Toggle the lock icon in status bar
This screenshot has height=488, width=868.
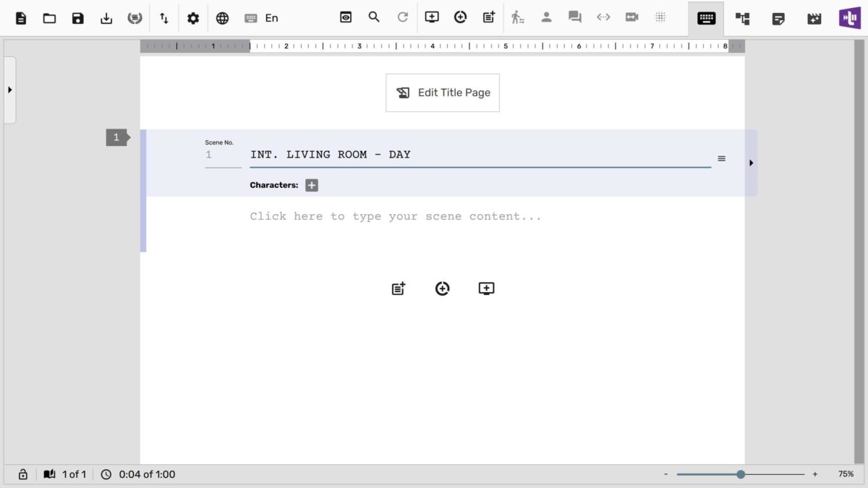click(23, 474)
